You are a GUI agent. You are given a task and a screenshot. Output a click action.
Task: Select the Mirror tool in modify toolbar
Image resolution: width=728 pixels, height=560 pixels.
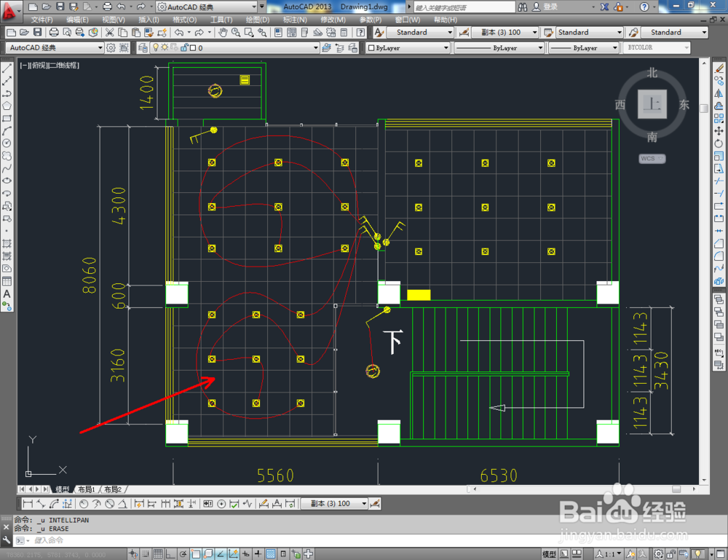click(719, 94)
